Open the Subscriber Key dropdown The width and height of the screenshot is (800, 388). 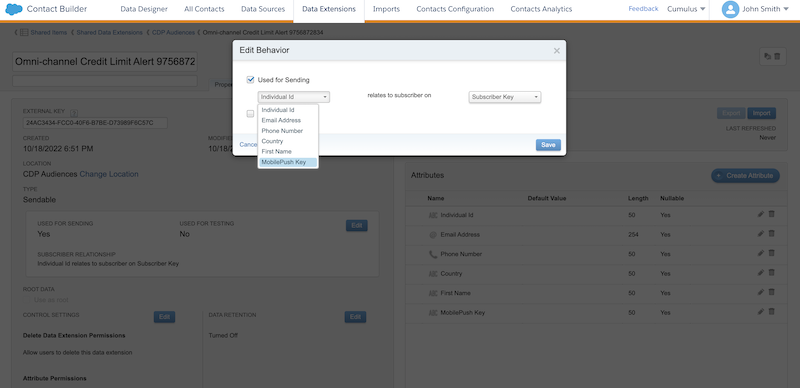coord(505,97)
